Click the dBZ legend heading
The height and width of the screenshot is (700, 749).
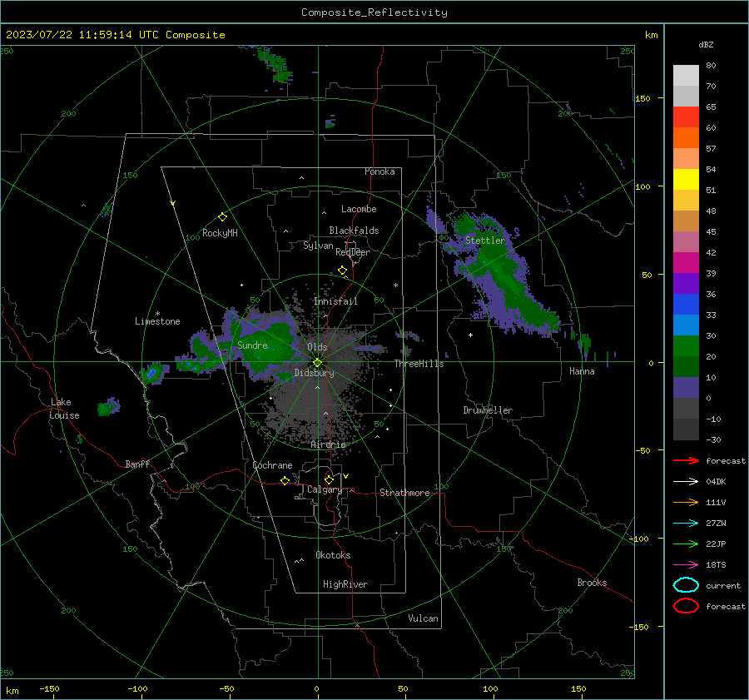point(706,44)
